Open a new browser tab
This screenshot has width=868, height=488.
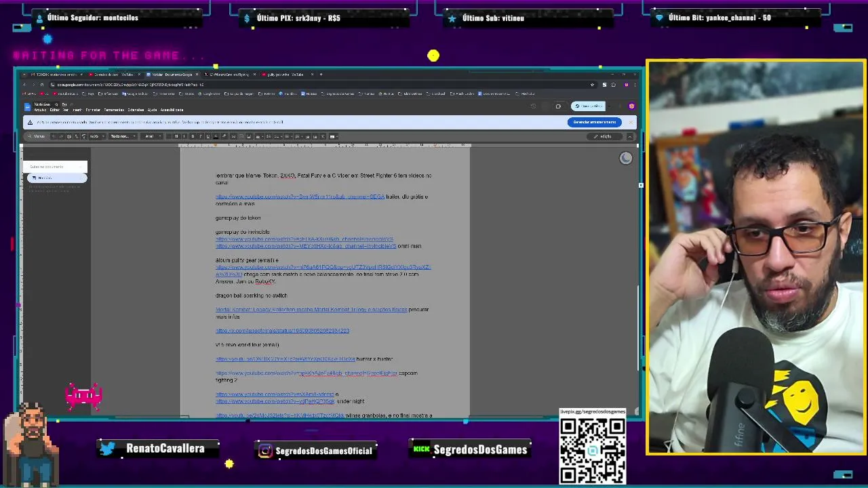(x=321, y=75)
